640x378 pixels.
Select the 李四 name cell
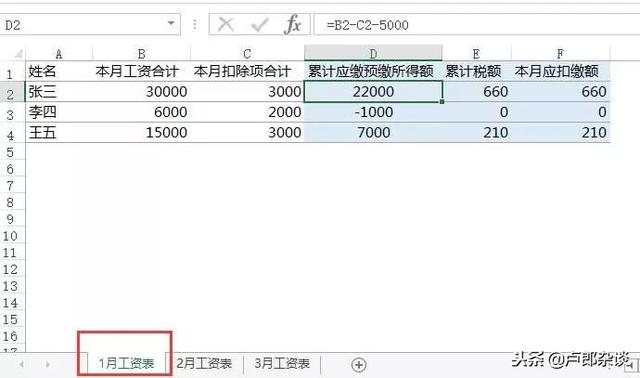click(59, 112)
